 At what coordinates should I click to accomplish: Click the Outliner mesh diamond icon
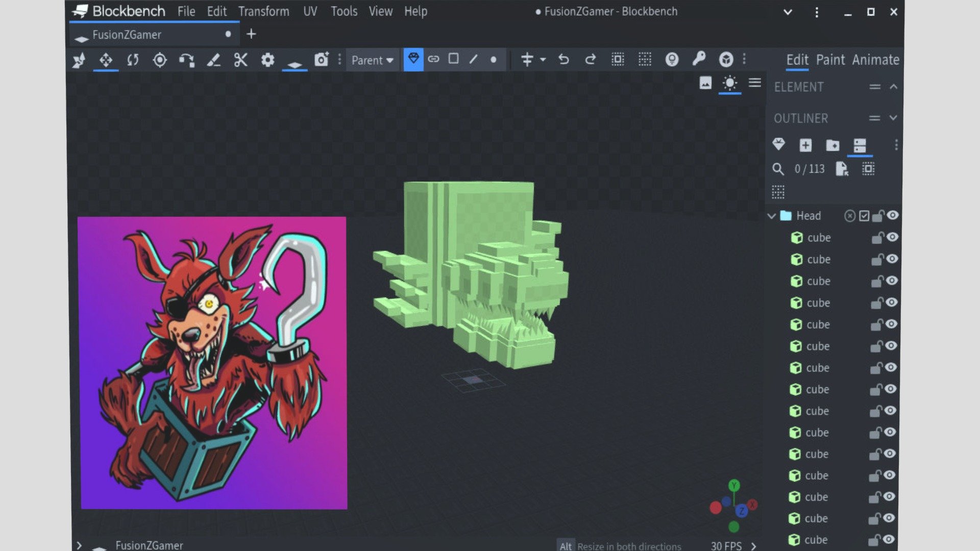point(778,144)
